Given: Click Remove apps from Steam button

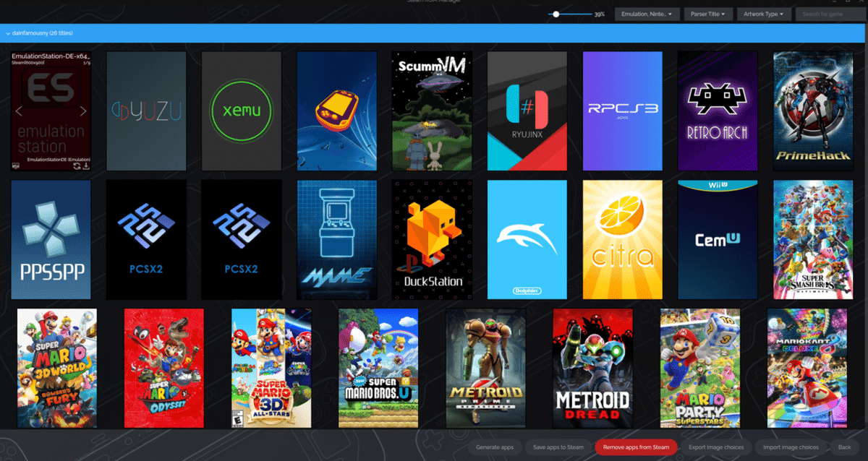Looking at the screenshot, I should 637,447.
